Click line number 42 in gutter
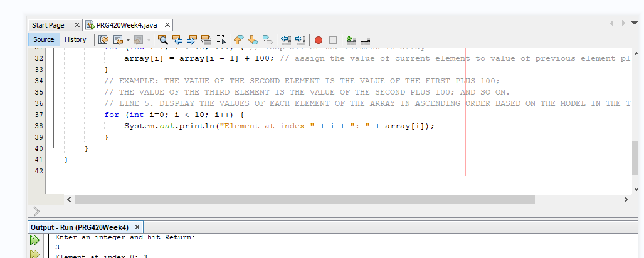 tap(39, 170)
